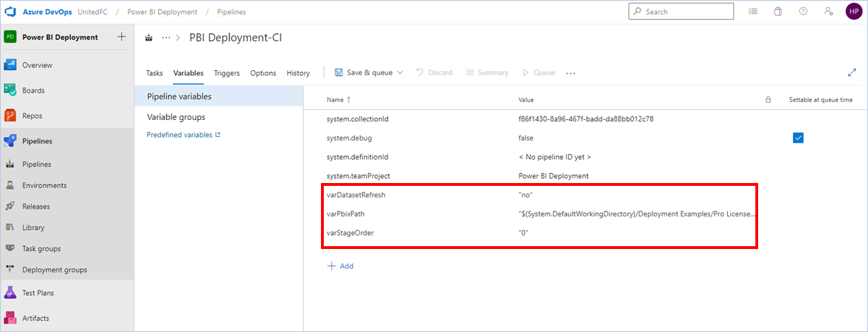Click the pipeline icon before the breadcrumb ellipsis
The height and width of the screenshot is (332, 868).
tap(149, 38)
